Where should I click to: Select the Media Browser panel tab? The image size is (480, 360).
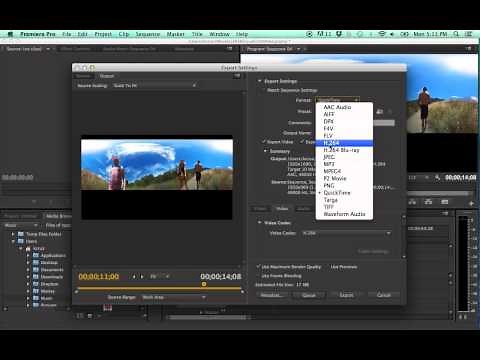coord(58,216)
